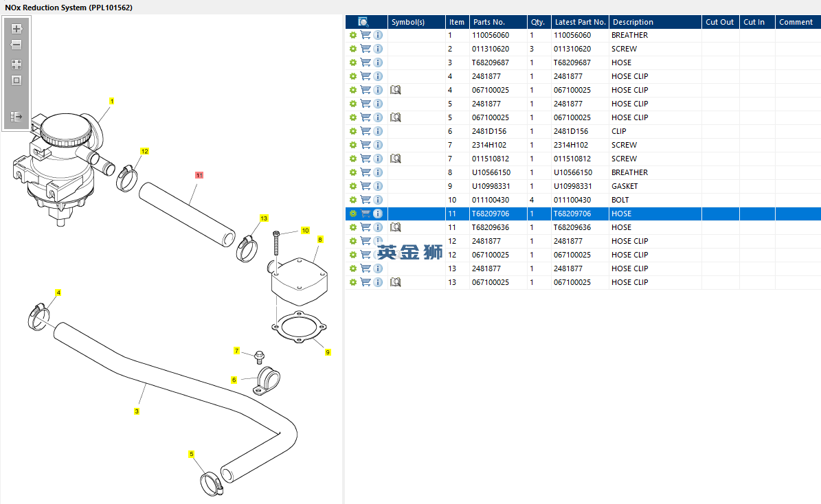This screenshot has width=821, height=504.
Task: Select callout 8 breather cover label
Action: [x=320, y=239]
